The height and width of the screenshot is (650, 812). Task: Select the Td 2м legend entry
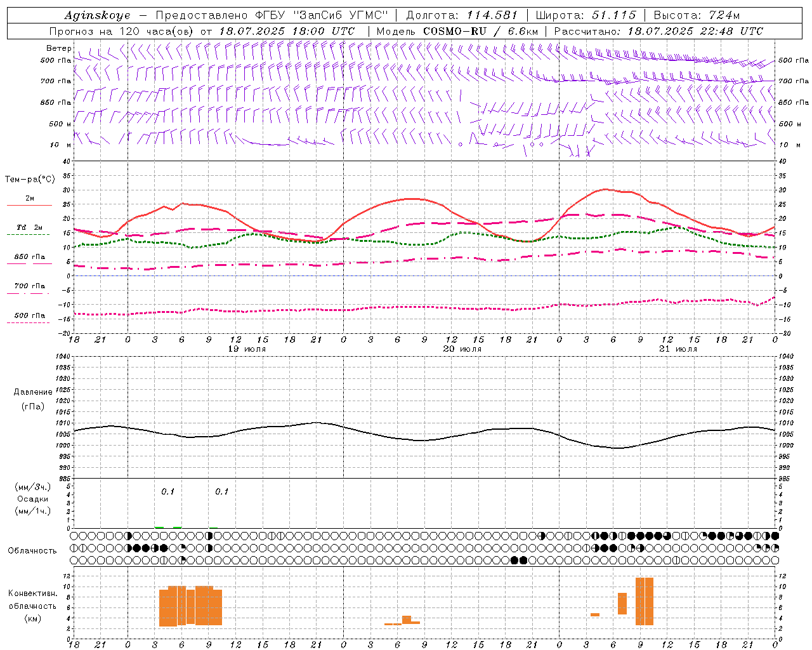29,227
